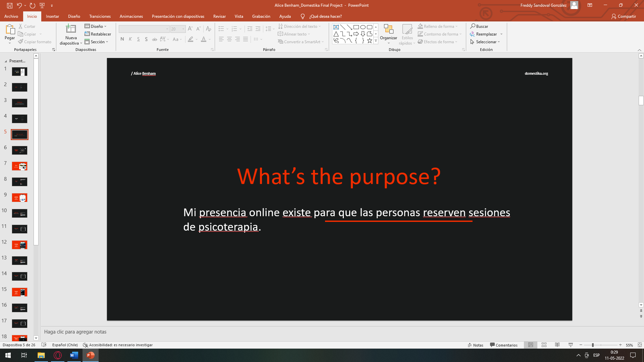Image resolution: width=644 pixels, height=362 pixels.
Task: Click the zoom slider handle in status bar
Action: click(593, 345)
